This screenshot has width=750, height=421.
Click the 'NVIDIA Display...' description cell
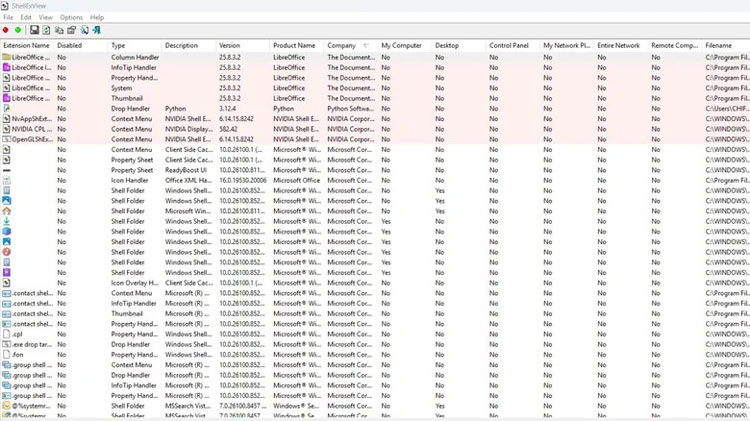(x=189, y=129)
